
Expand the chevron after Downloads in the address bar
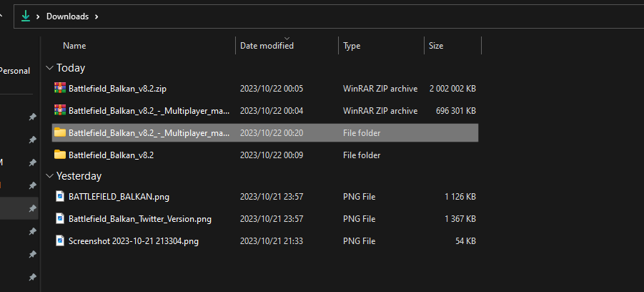[x=96, y=16]
